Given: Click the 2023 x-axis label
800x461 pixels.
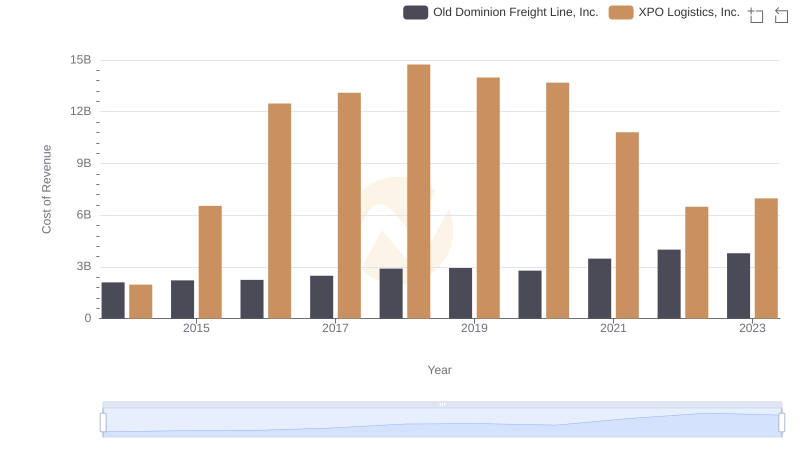Looking at the screenshot, I should click(x=752, y=328).
